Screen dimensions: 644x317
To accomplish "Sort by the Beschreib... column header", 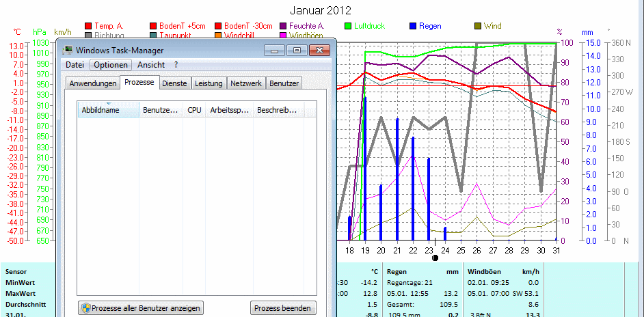I will [x=278, y=110].
